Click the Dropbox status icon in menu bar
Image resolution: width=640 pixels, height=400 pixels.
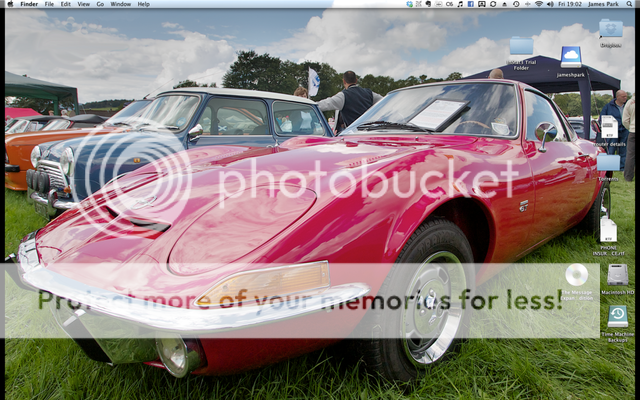click(409, 4)
